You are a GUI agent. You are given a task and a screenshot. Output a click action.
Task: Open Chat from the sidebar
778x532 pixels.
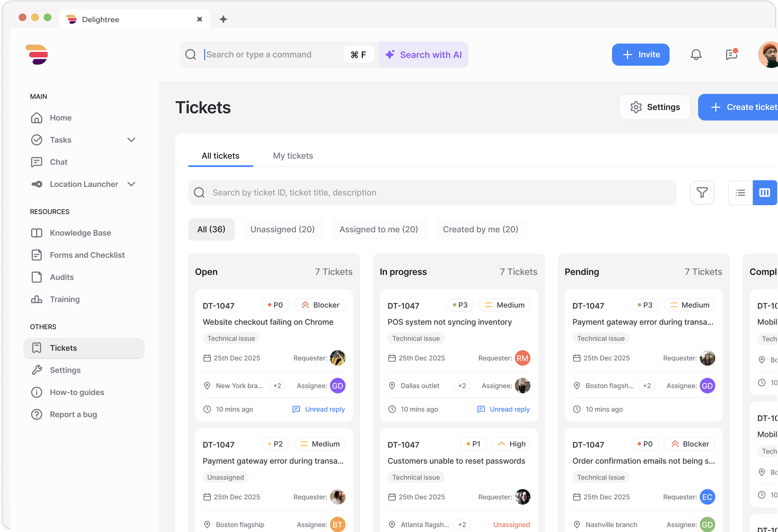point(59,162)
